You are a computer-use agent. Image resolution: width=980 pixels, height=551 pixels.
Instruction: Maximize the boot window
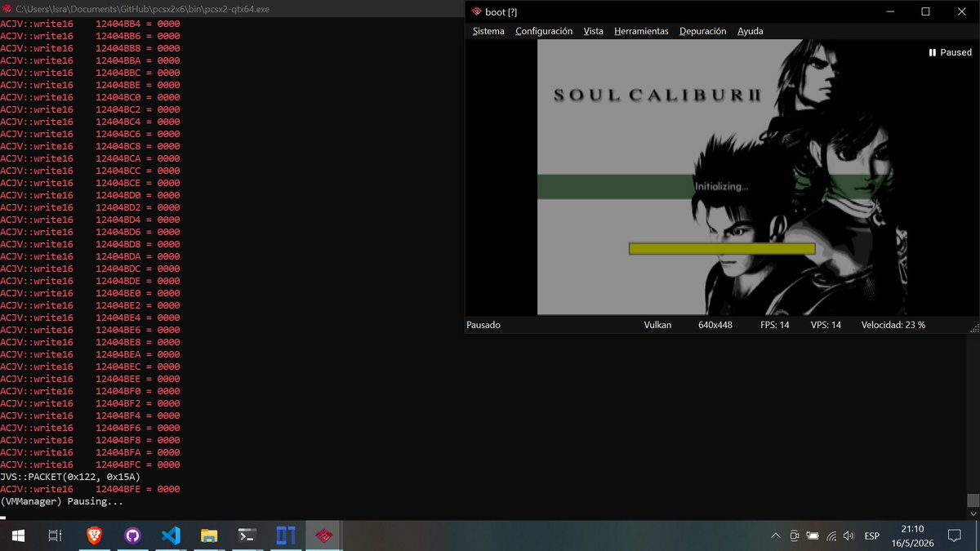pyautogui.click(x=925, y=11)
